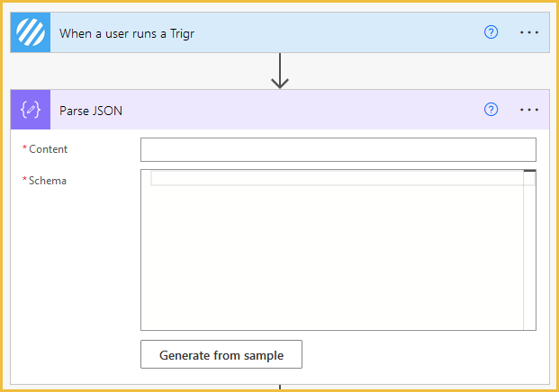Open the Trigr trigger's ellipsis menu

tap(529, 32)
